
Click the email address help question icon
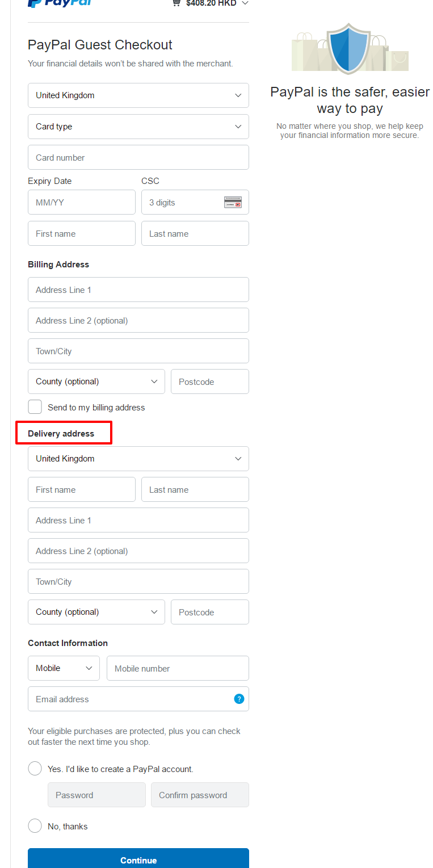click(x=239, y=699)
